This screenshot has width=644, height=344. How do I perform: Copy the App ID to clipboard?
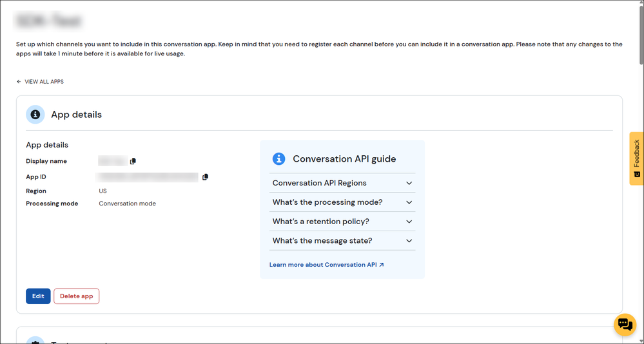click(205, 177)
